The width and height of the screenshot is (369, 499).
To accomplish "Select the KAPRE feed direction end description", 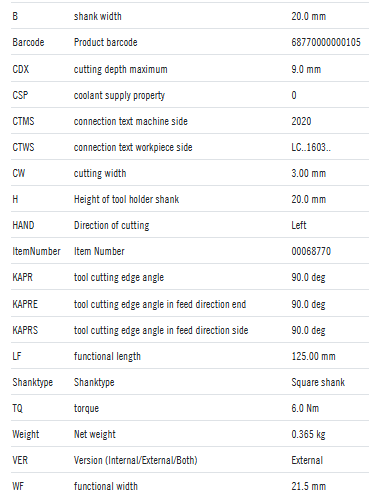I will [160, 304].
